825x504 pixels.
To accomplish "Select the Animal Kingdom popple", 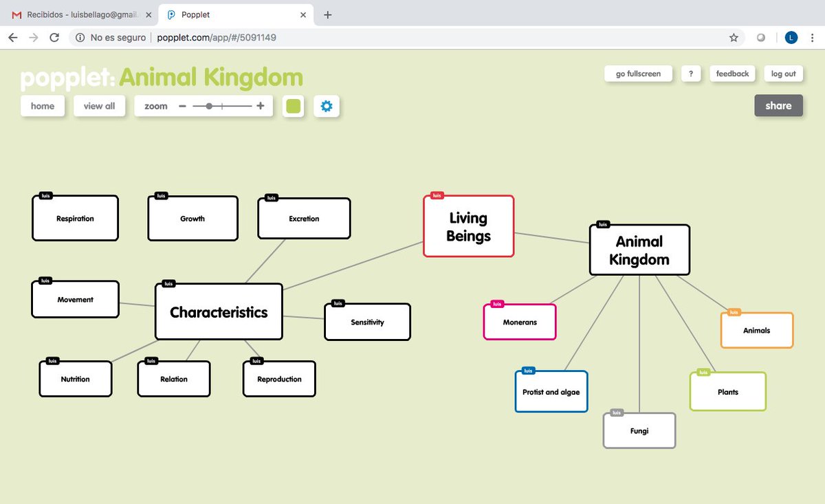I will pyautogui.click(x=639, y=250).
